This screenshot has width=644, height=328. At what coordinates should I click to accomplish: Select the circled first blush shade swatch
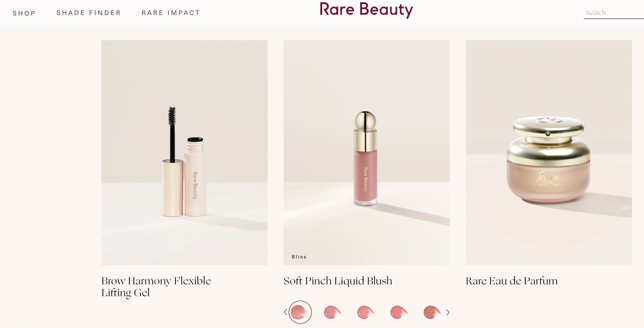[300, 312]
